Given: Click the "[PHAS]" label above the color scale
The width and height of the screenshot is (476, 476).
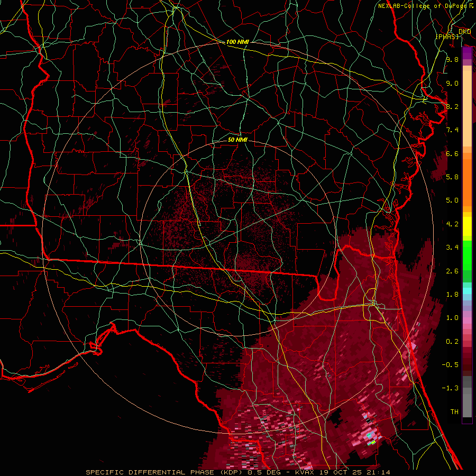Looking at the screenshot, I should point(447,36).
